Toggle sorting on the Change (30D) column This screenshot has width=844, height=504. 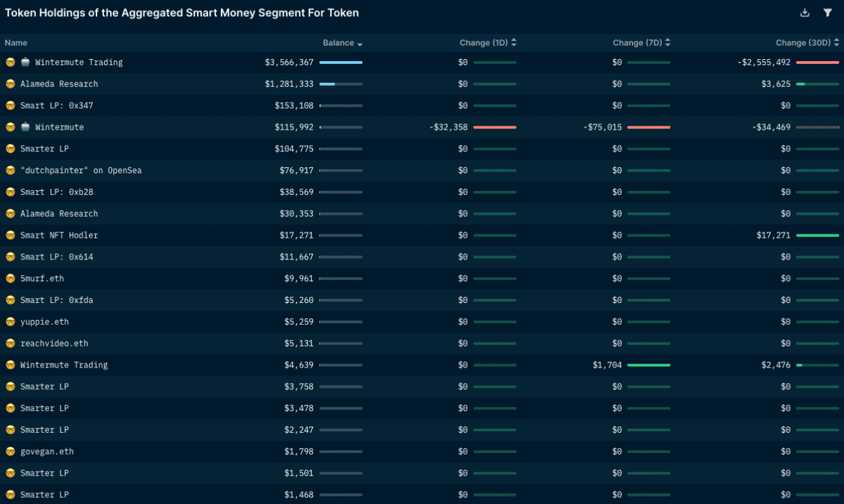[836, 42]
